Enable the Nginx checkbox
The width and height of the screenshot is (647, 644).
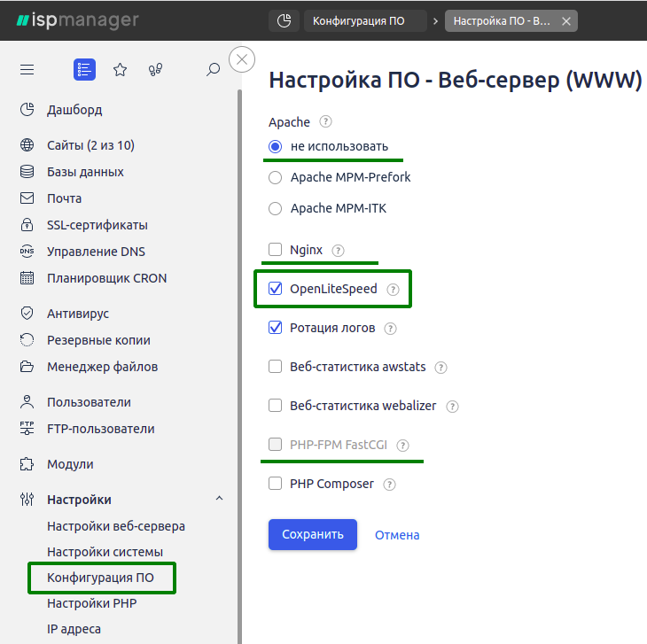[x=276, y=250]
